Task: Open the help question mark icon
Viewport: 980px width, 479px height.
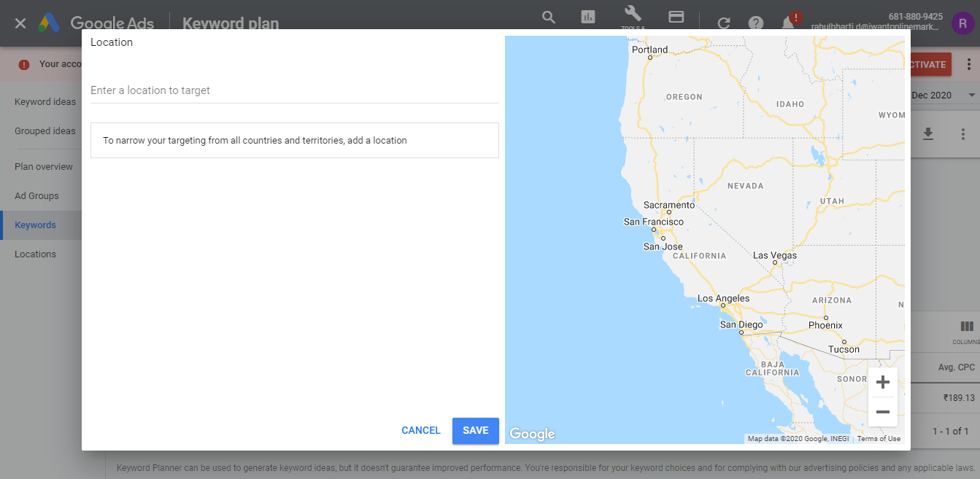Action: pyautogui.click(x=756, y=23)
